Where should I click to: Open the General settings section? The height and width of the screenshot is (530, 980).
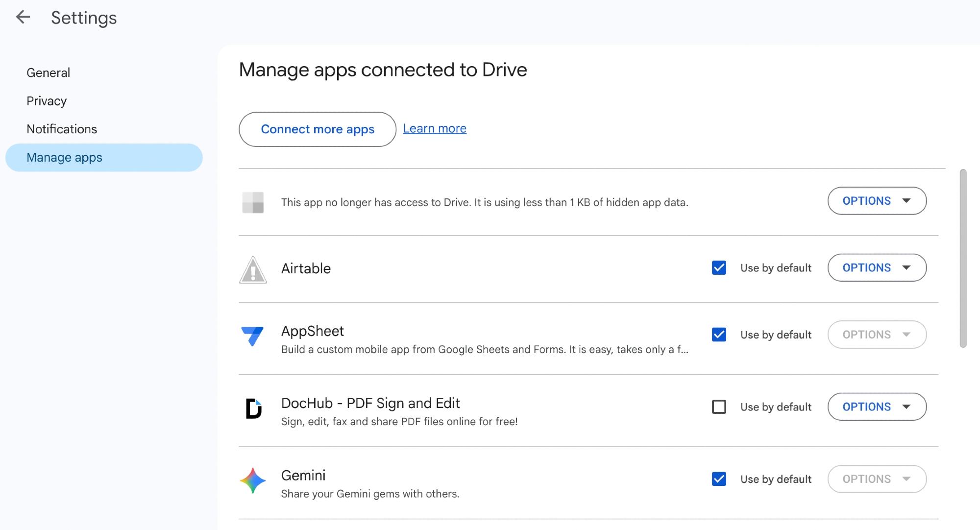[x=48, y=73]
